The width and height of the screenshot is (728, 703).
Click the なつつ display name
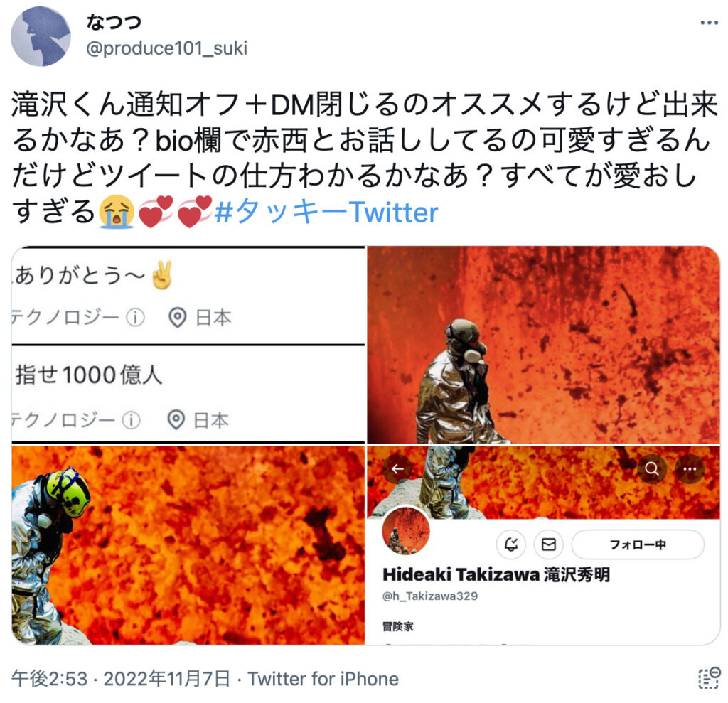(x=114, y=22)
